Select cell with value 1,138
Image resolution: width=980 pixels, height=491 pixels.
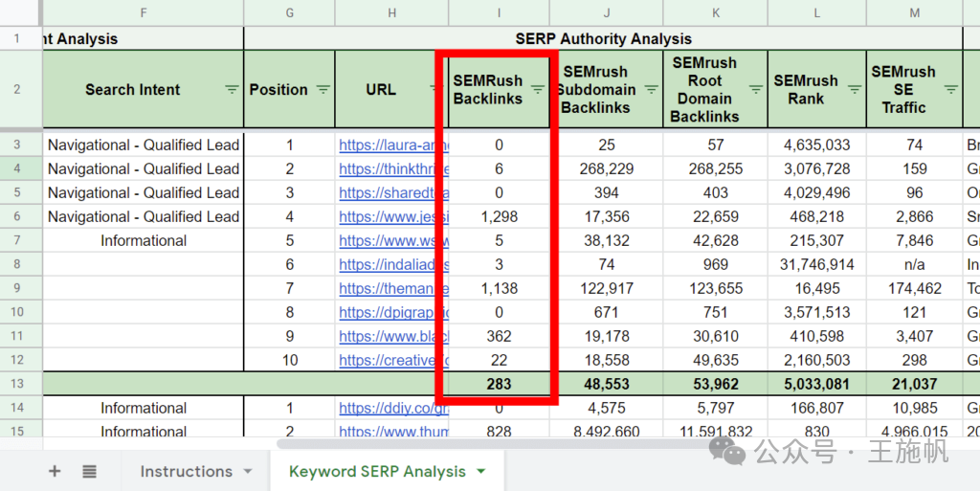(499, 289)
